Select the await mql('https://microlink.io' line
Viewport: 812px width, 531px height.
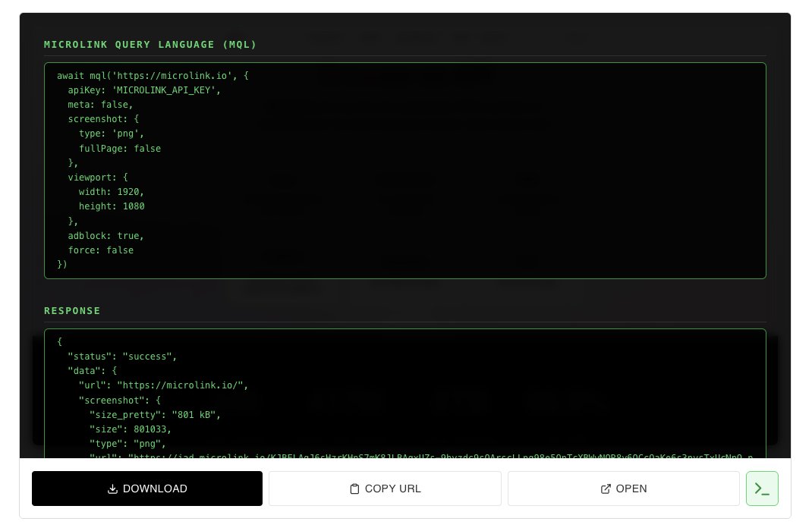coord(153,76)
